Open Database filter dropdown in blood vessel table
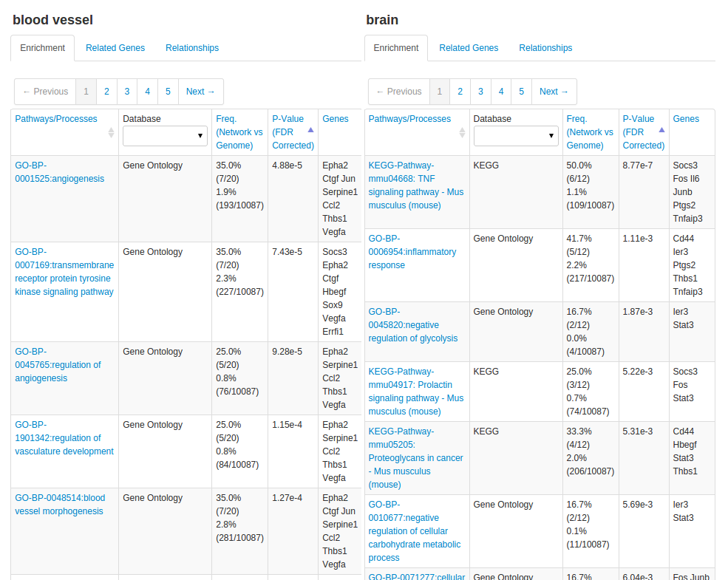 click(x=165, y=136)
